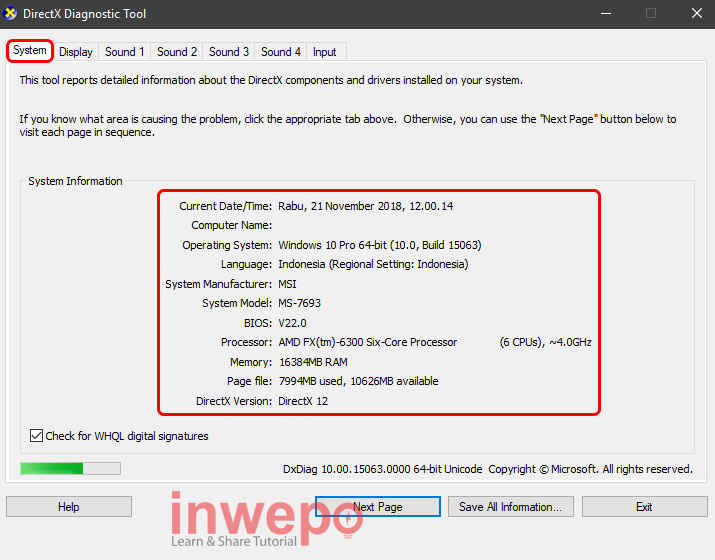Click the DirectX icon in title bar
The image size is (715, 560).
click(10, 13)
